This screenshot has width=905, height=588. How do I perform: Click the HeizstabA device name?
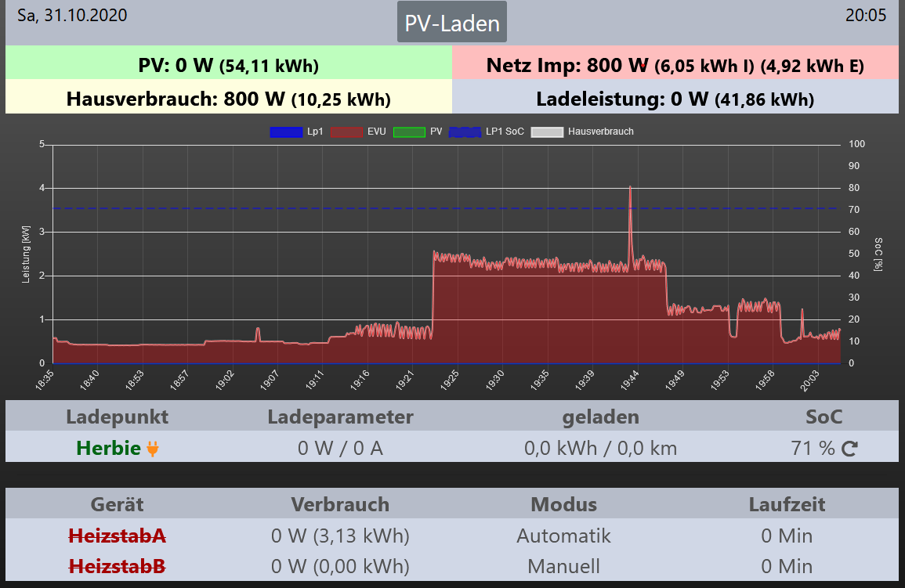click(118, 536)
